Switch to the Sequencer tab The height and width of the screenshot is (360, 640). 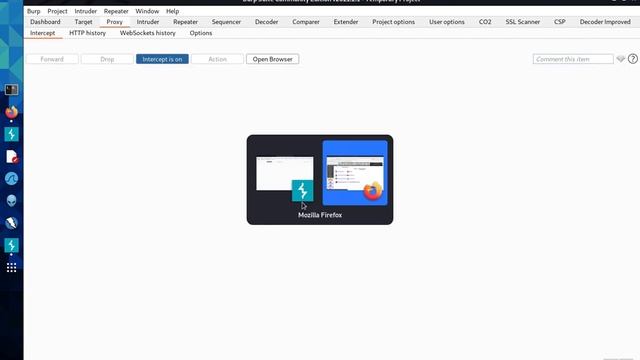click(226, 22)
